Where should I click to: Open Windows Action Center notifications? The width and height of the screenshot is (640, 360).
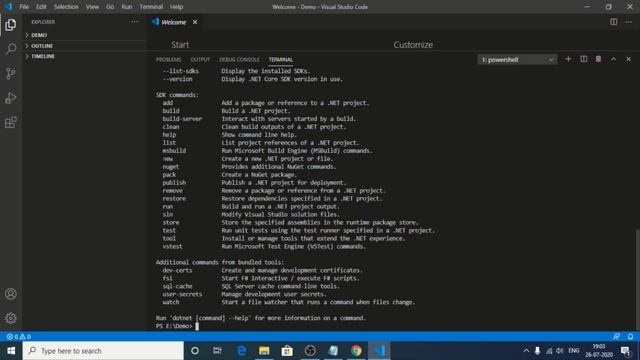pyautogui.click(x=625, y=351)
